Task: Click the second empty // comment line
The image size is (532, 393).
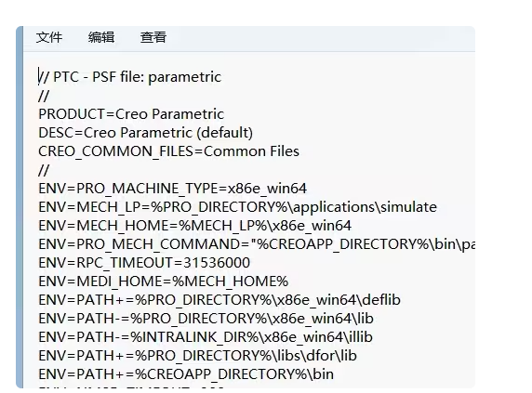Action: (44, 170)
